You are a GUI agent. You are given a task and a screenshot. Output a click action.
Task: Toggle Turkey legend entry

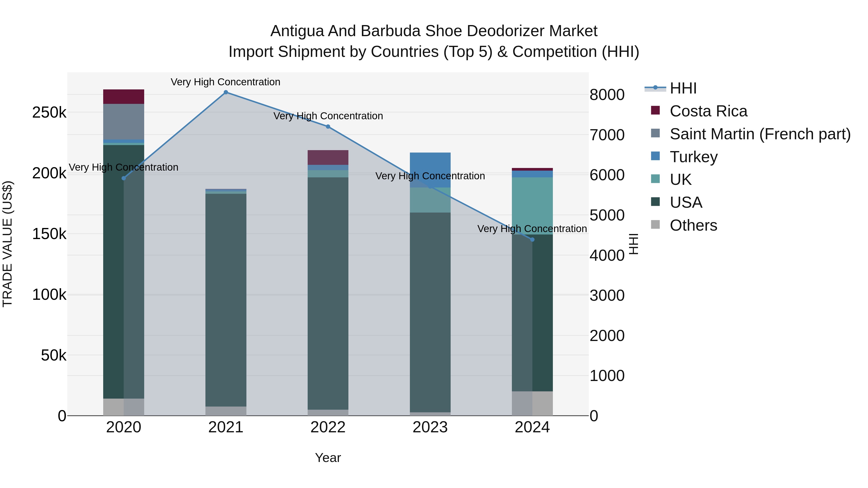click(684, 157)
